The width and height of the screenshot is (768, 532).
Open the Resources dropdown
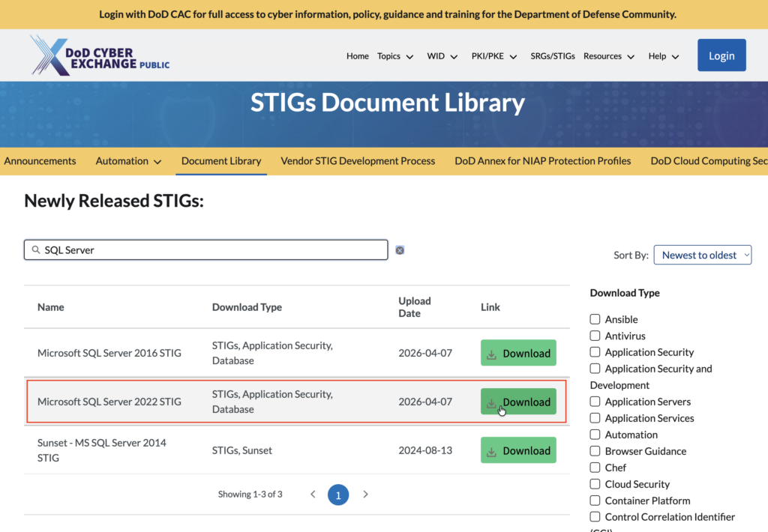click(x=609, y=56)
